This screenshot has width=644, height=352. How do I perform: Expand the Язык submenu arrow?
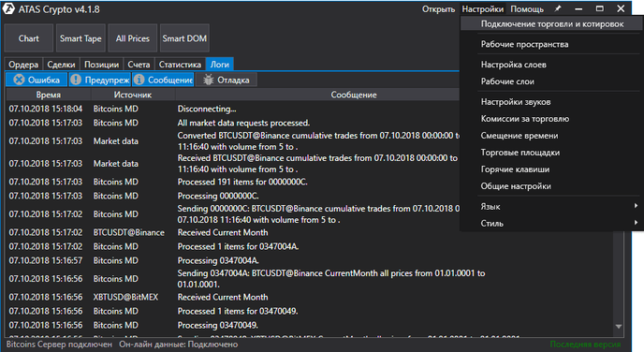[x=636, y=206]
